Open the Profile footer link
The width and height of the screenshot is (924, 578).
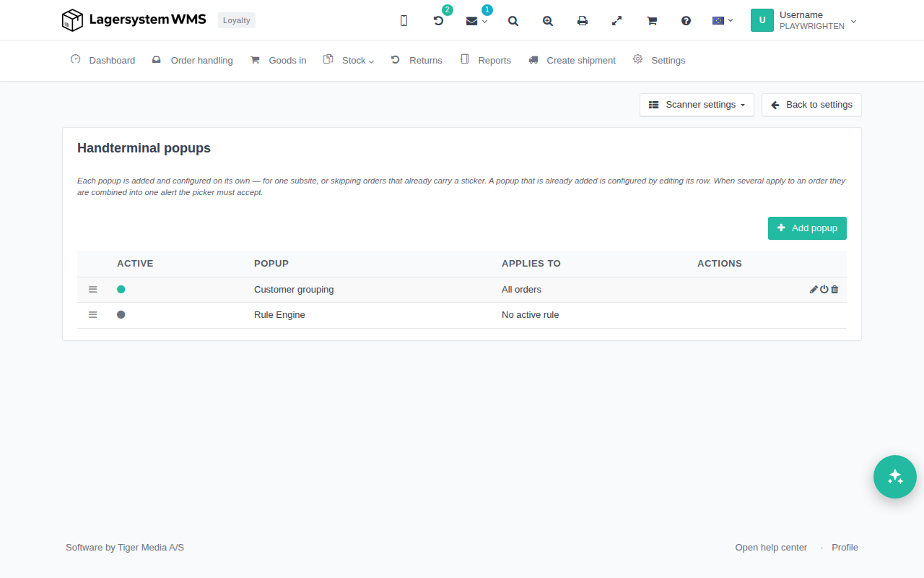point(845,548)
